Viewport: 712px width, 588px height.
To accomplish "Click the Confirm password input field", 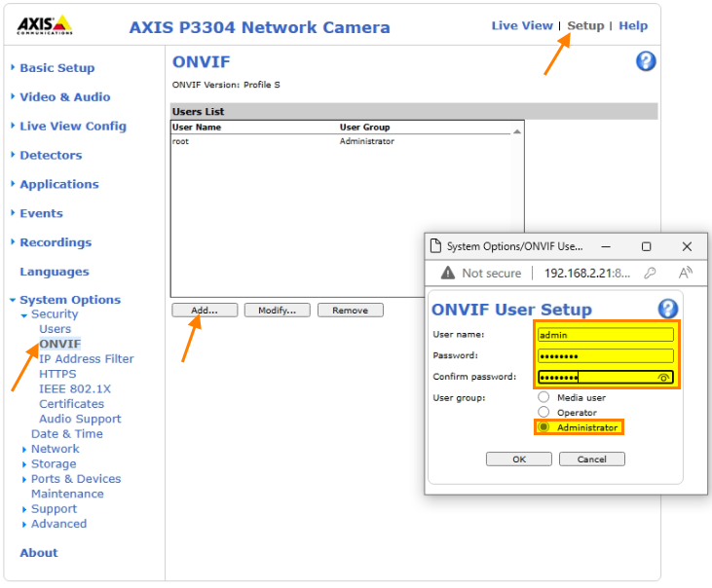I will point(605,377).
